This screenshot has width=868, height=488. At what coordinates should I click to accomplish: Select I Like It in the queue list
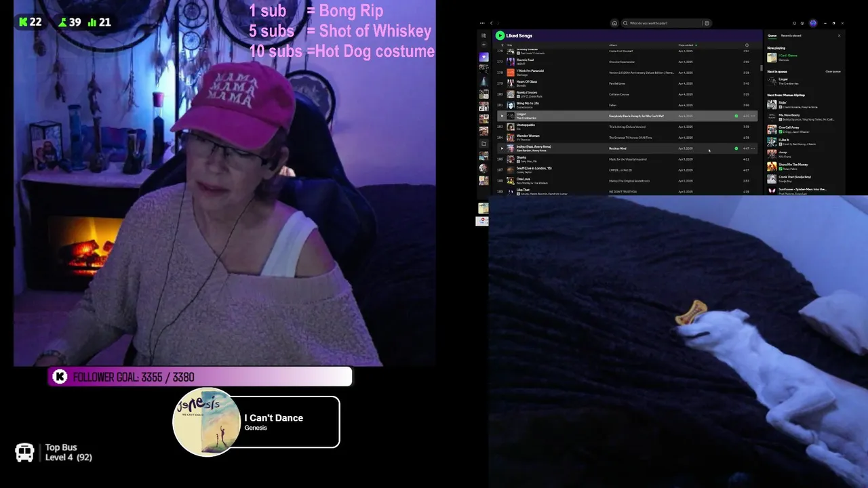(x=804, y=142)
